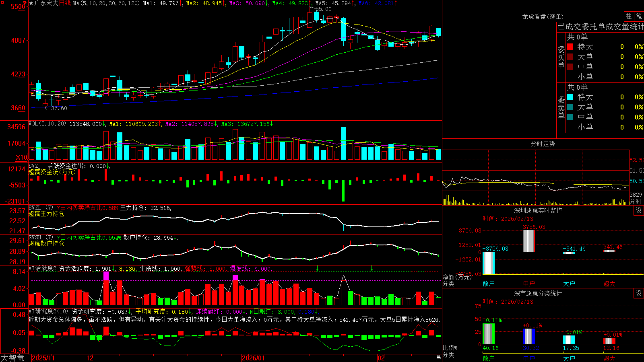Click the 4887 price axis label
Screen dimensions: 644x362
18,40
